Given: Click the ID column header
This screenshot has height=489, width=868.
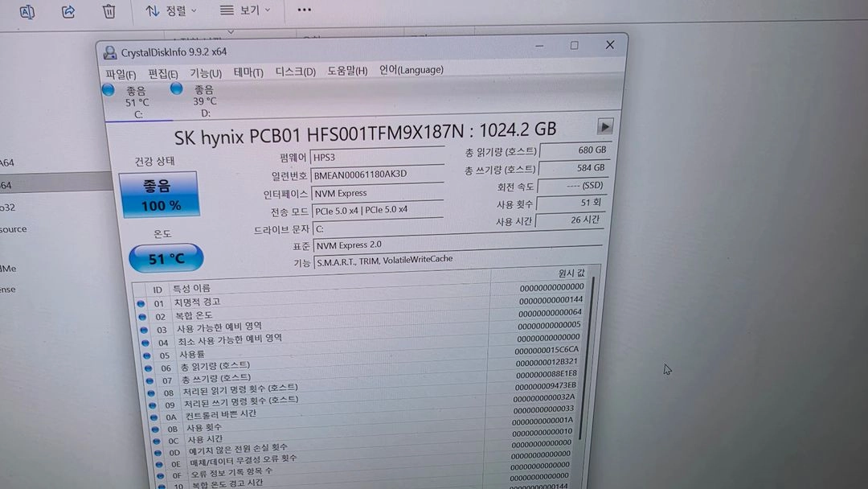Looking at the screenshot, I should point(158,290).
